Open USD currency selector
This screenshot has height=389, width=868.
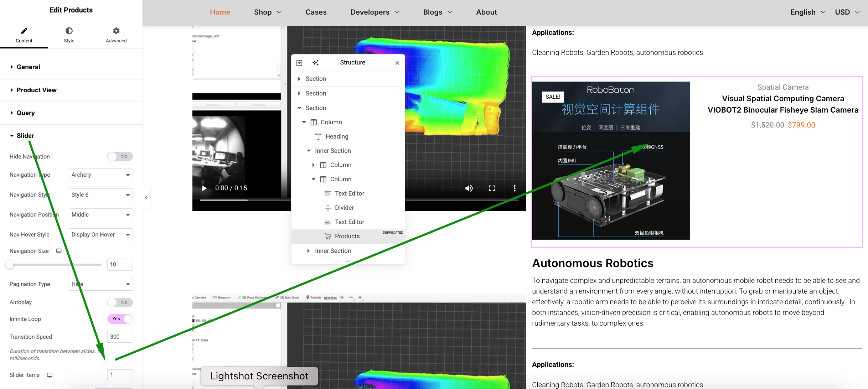click(847, 12)
